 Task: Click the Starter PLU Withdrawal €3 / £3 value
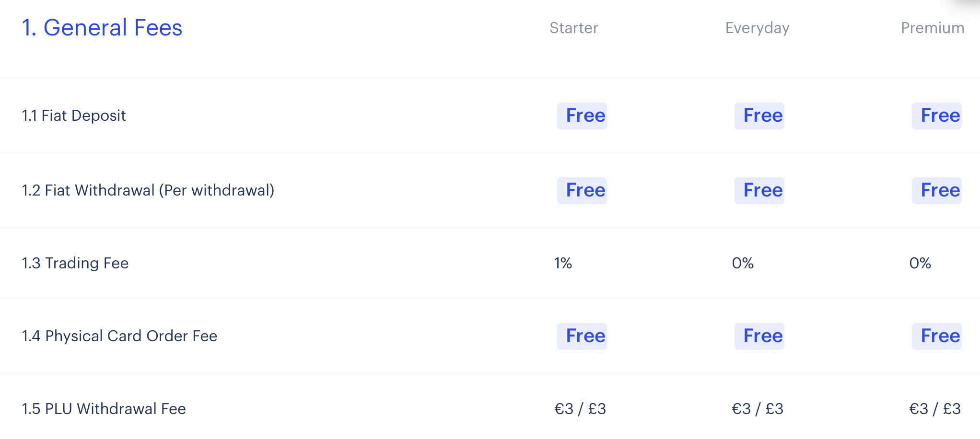(580, 409)
